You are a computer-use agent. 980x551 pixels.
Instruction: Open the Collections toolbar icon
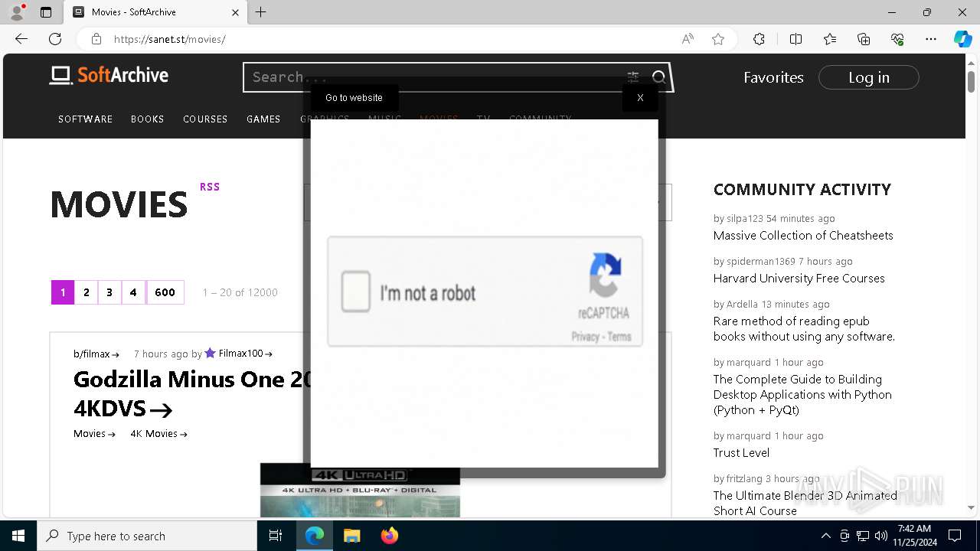[864, 39]
